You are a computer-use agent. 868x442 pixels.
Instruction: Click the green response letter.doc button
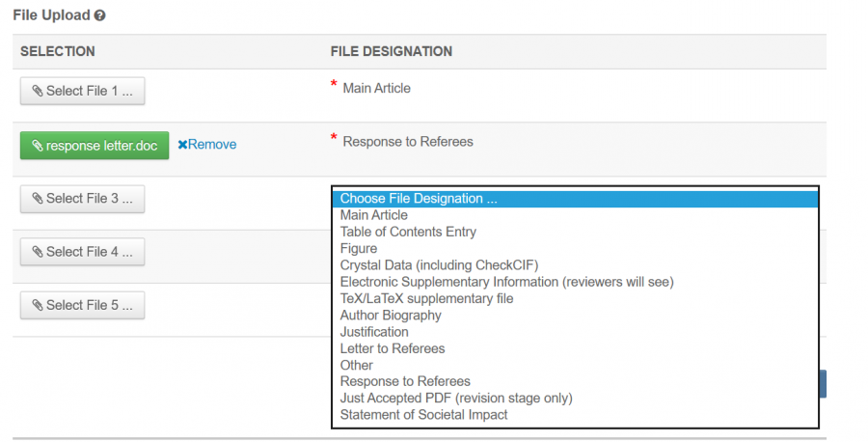pyautogui.click(x=95, y=145)
